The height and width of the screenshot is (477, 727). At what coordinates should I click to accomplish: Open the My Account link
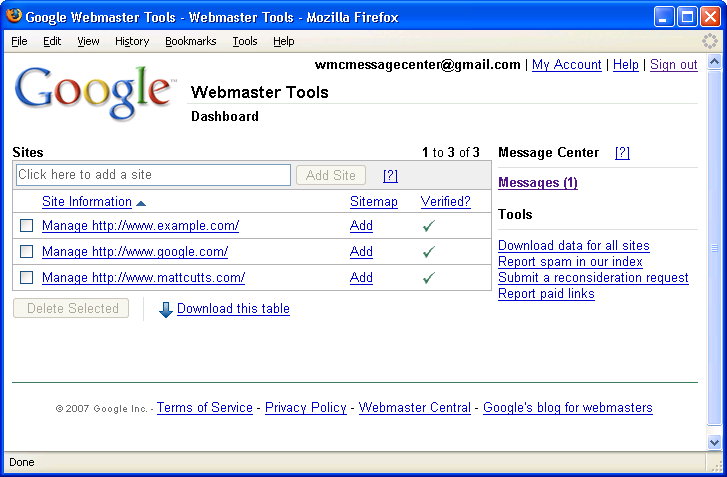click(x=567, y=64)
